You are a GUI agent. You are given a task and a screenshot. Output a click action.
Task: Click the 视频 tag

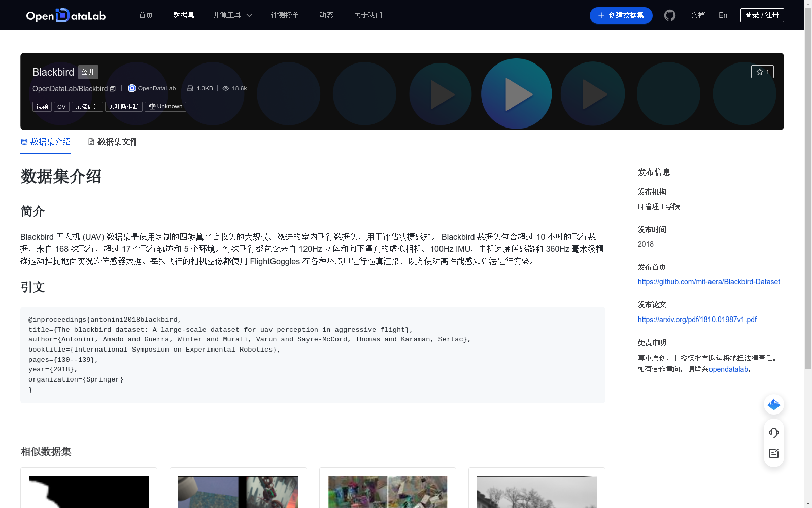42,107
